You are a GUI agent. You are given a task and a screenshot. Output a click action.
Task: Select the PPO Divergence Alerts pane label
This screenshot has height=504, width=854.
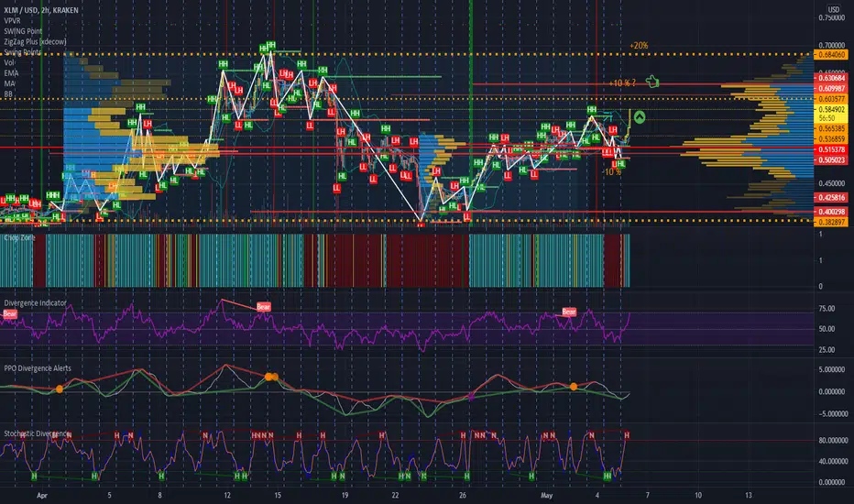pos(38,368)
